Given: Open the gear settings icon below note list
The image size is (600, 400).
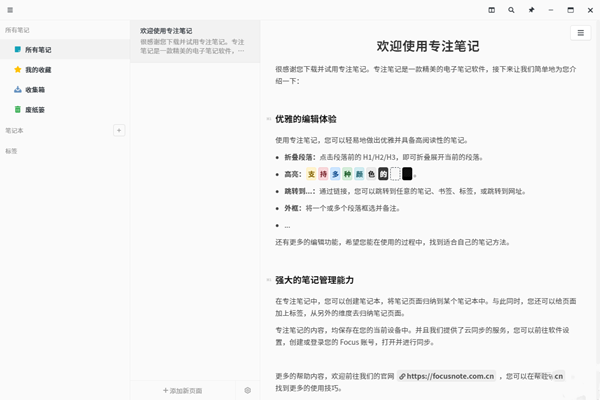Looking at the screenshot, I should tap(248, 390).
